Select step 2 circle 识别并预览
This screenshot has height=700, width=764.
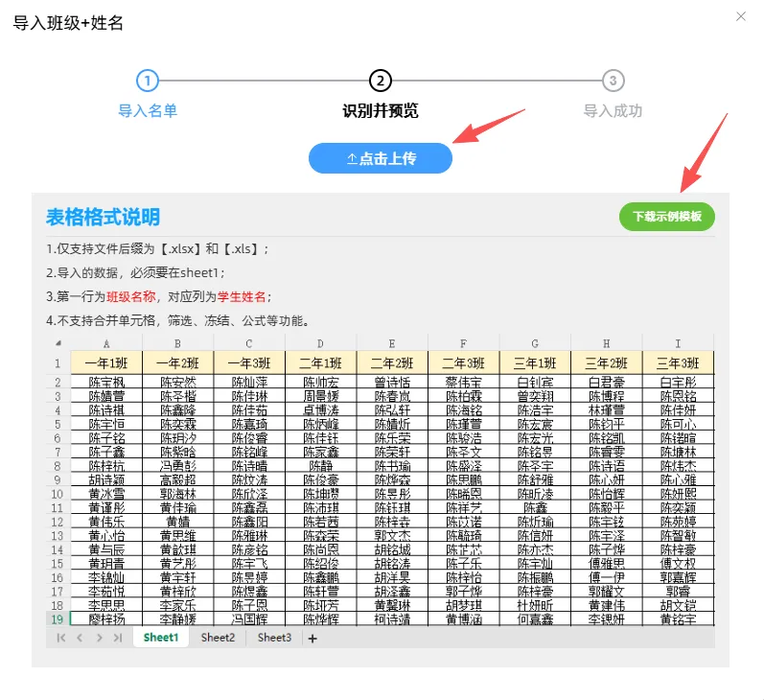click(x=380, y=81)
